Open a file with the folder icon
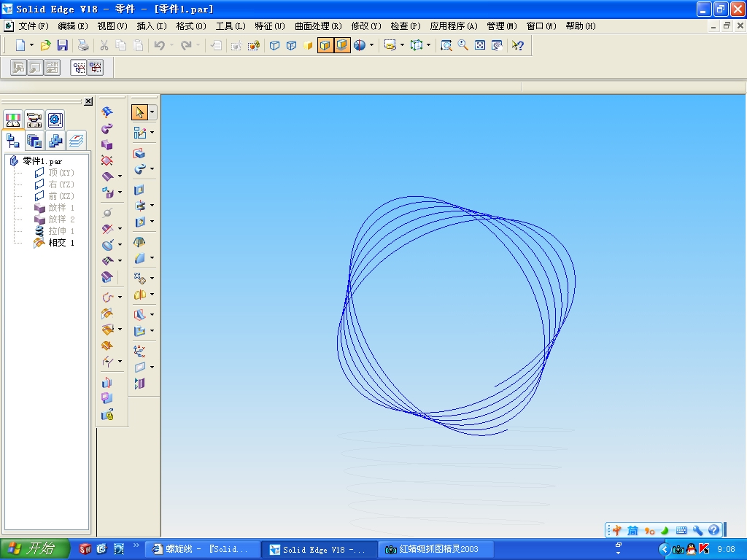The height and width of the screenshot is (560, 747). pos(45,45)
